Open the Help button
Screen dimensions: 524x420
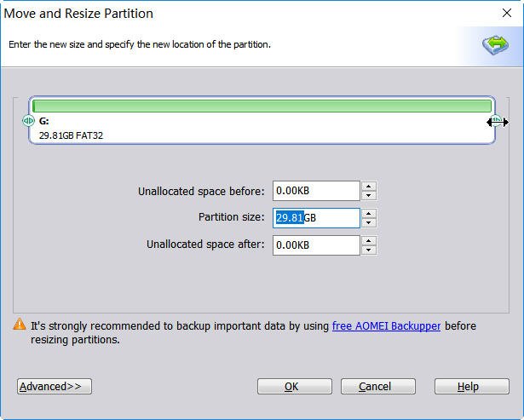pos(471,387)
